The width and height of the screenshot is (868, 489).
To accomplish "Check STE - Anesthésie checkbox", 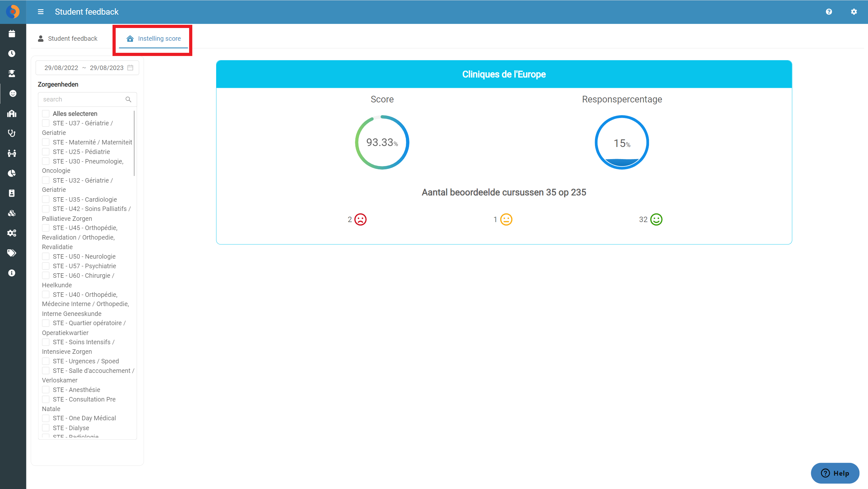I will 46,389.
